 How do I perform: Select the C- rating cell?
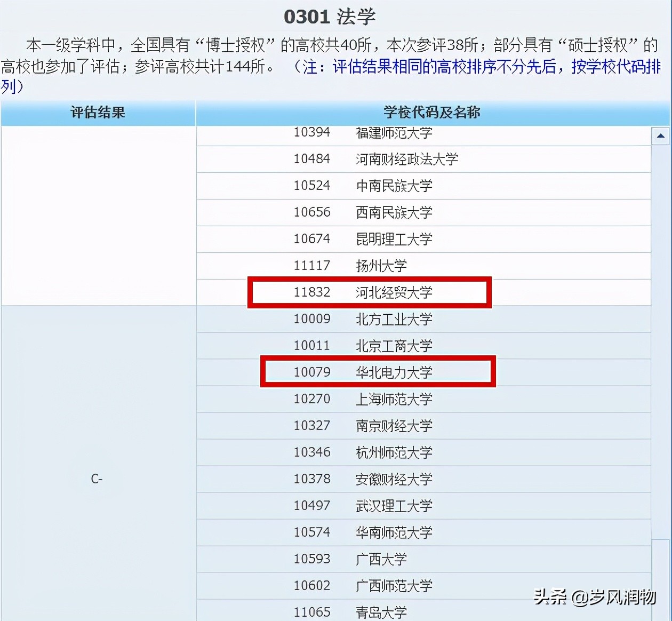tap(98, 479)
